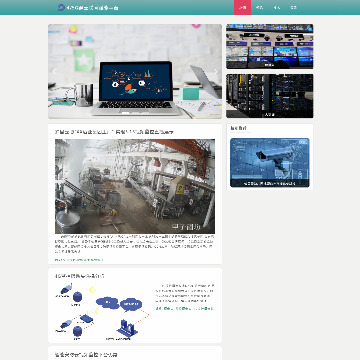The height and width of the screenshot is (360, 360).
Task: Open the third article headline at page bottom
Action: pos(86,355)
